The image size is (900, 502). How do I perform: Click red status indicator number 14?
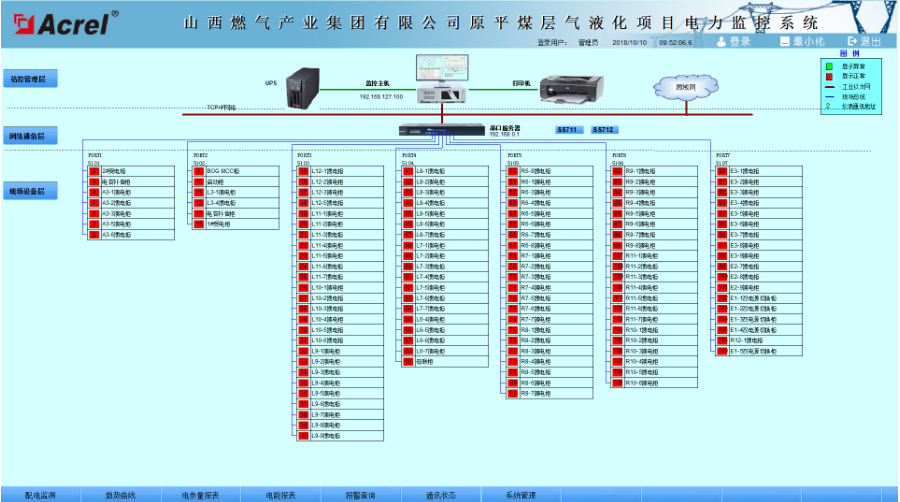(x=199, y=224)
